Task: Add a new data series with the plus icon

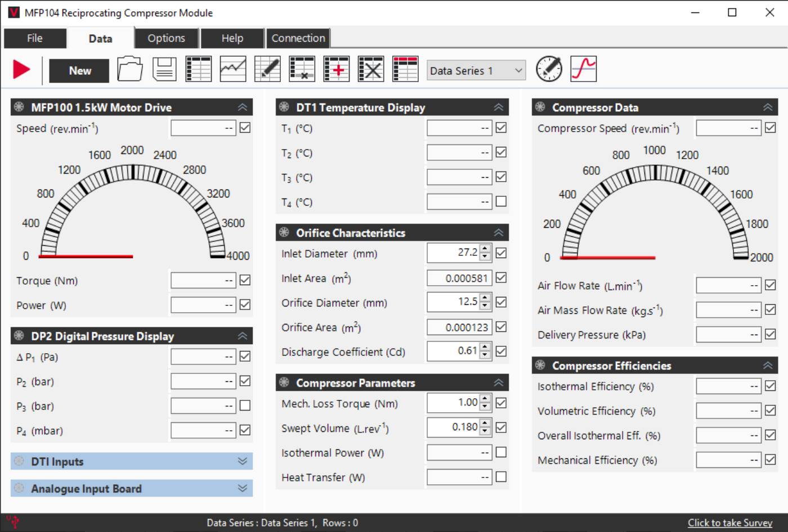Action: point(336,68)
